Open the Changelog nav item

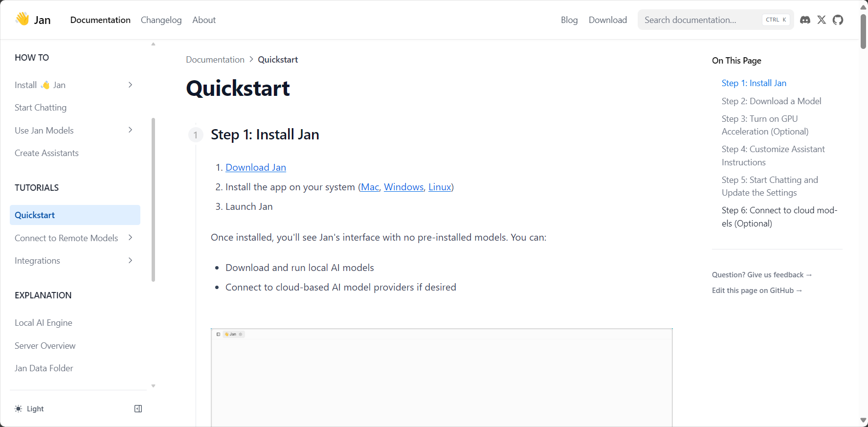[161, 20]
